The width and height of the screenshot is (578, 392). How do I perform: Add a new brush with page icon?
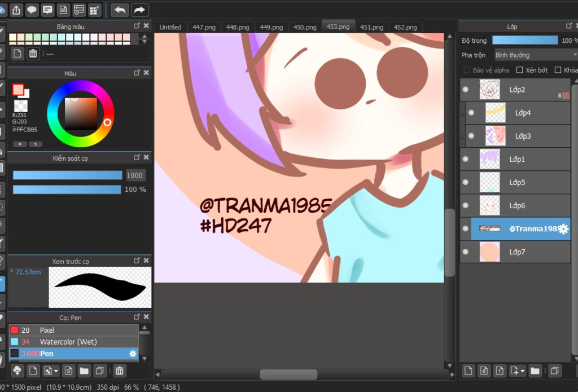point(33,370)
